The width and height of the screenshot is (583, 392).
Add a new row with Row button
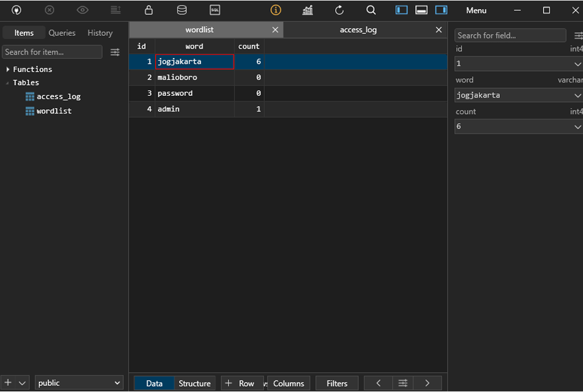tap(240, 384)
